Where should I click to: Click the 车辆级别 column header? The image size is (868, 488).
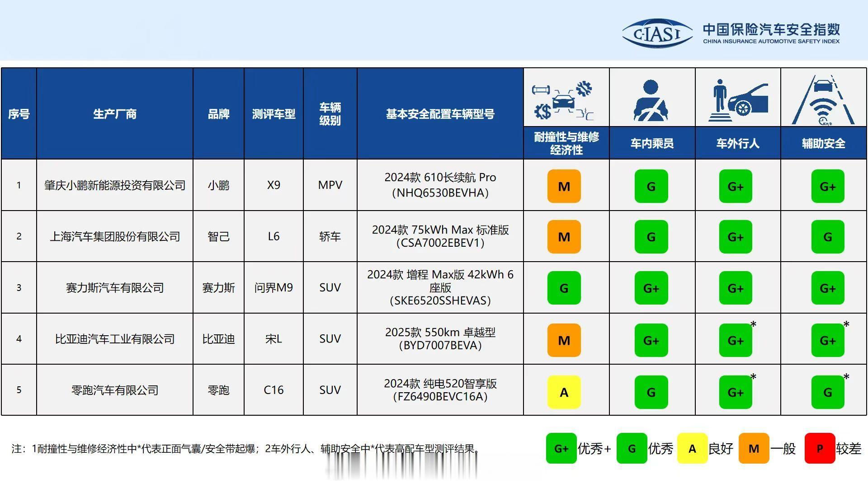330,114
